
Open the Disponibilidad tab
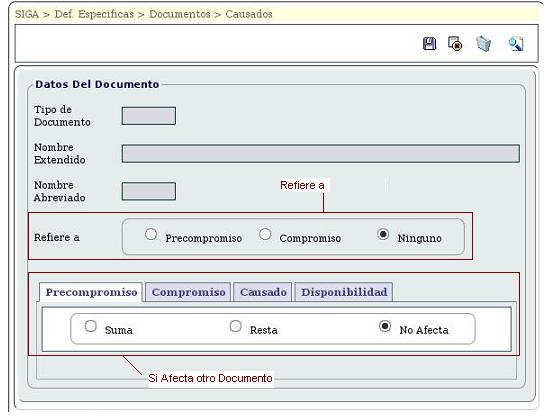pyautogui.click(x=344, y=292)
